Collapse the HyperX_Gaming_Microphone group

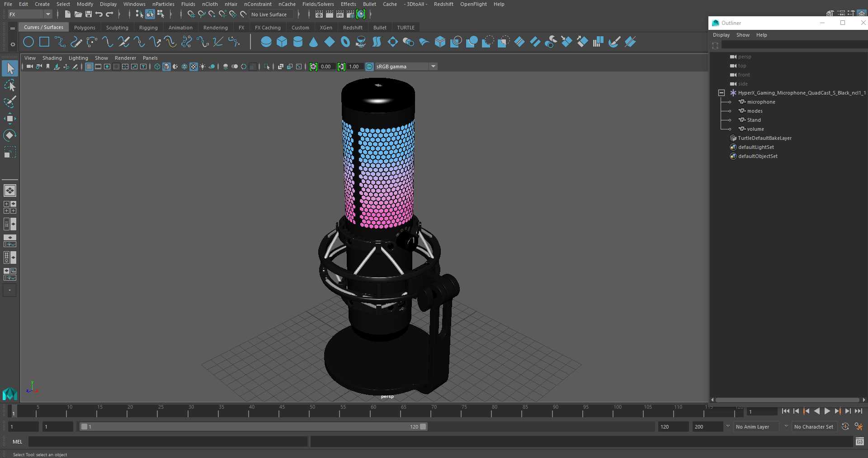721,93
